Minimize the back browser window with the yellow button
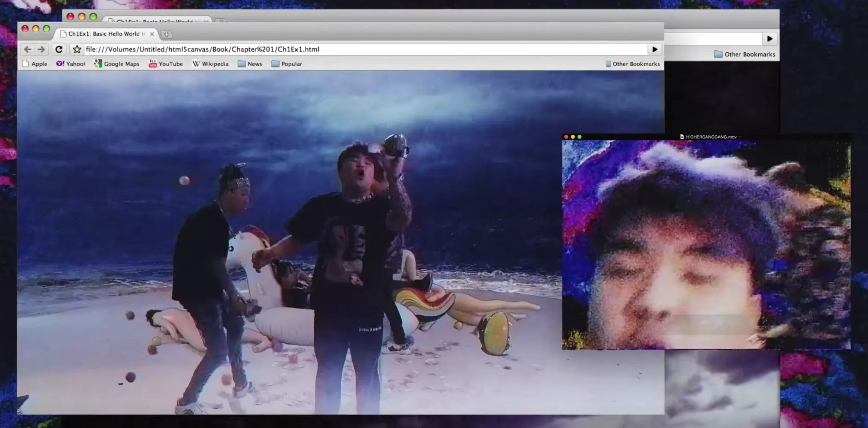 pos(82,16)
